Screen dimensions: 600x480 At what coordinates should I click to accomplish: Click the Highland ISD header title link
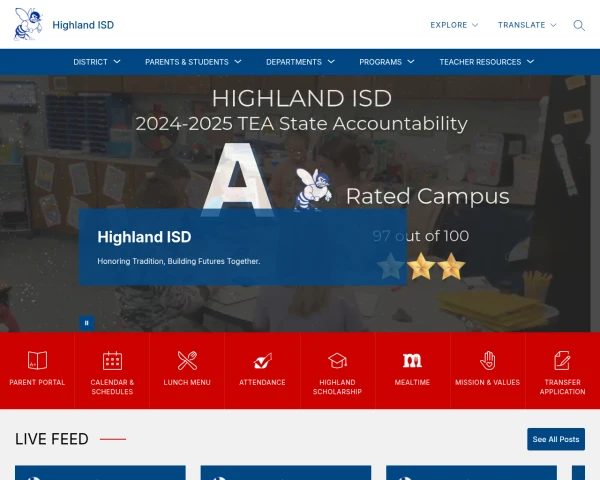[83, 25]
